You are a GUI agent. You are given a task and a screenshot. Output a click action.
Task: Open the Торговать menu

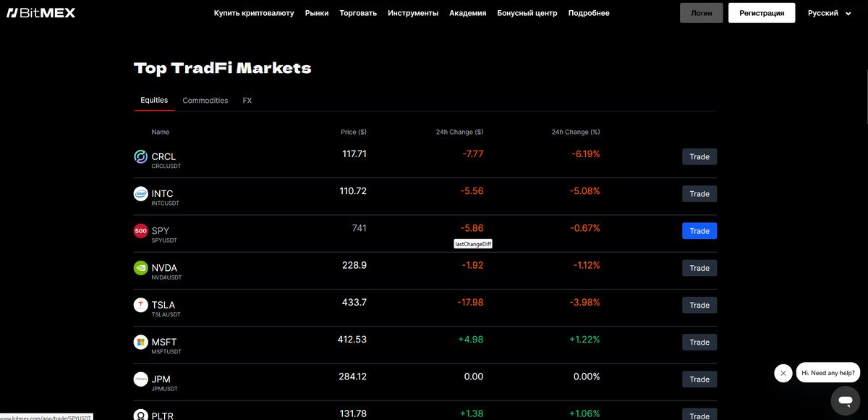(x=358, y=13)
